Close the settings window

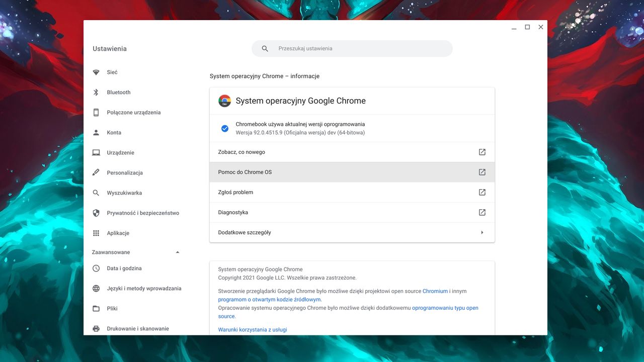point(541,27)
